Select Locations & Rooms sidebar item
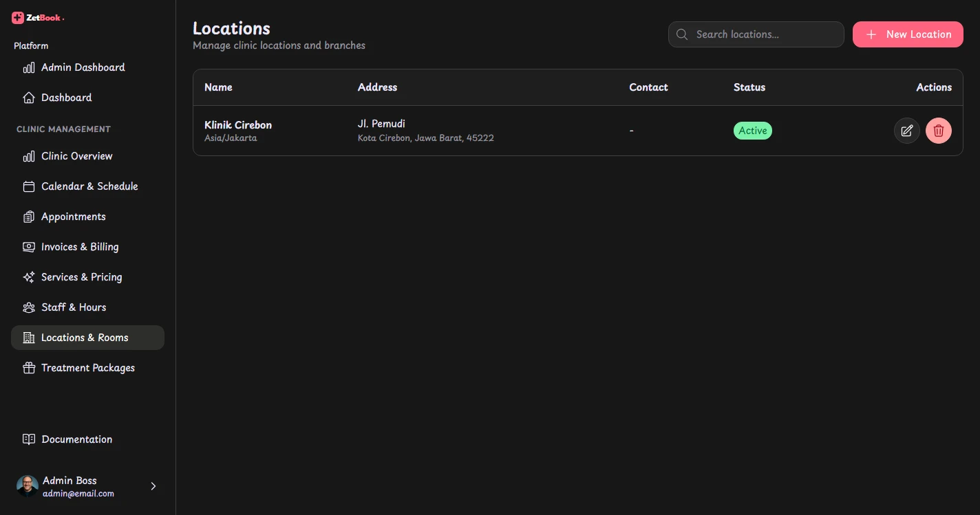 coord(87,338)
